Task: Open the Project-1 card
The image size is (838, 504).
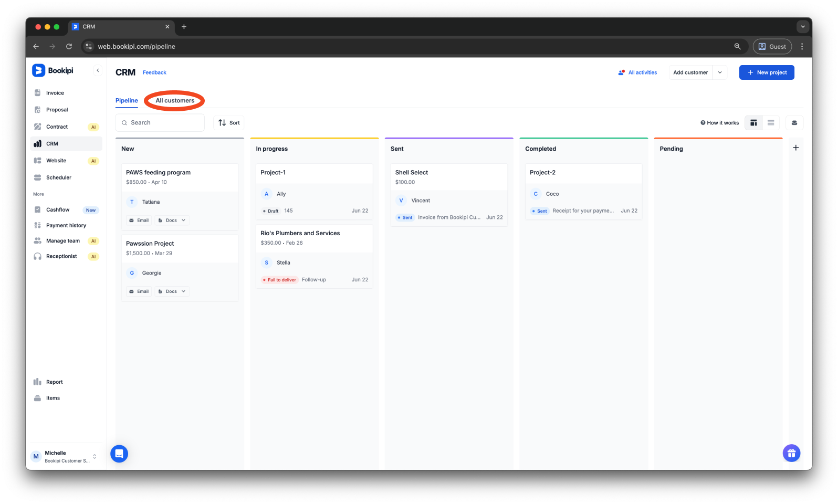Action: click(x=314, y=192)
